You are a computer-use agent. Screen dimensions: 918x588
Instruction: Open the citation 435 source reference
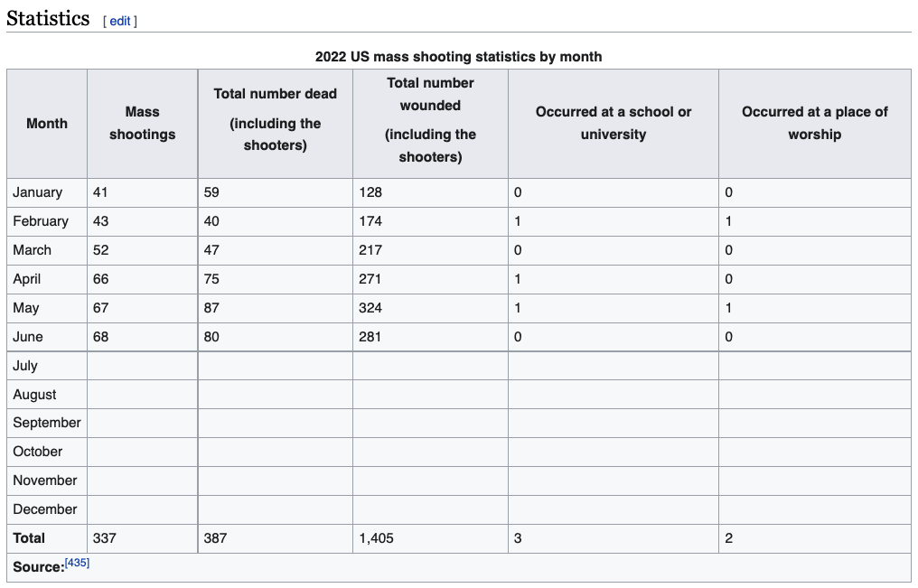[77, 564]
